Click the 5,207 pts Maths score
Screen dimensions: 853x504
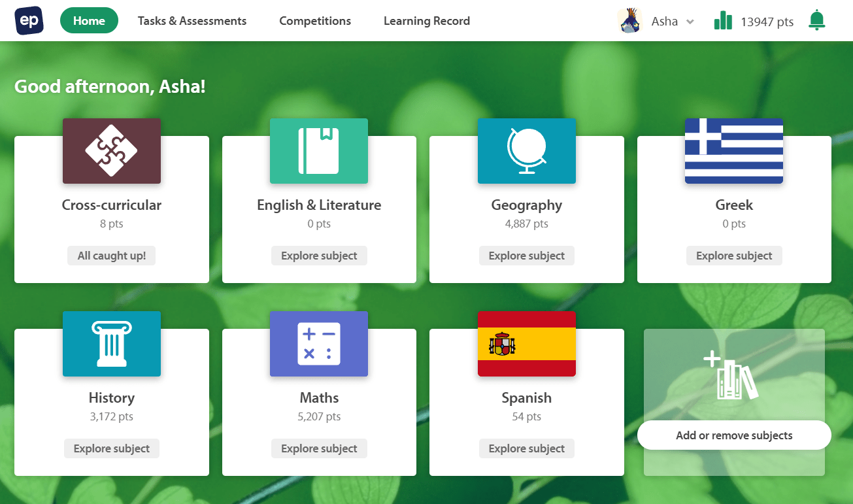coord(319,416)
